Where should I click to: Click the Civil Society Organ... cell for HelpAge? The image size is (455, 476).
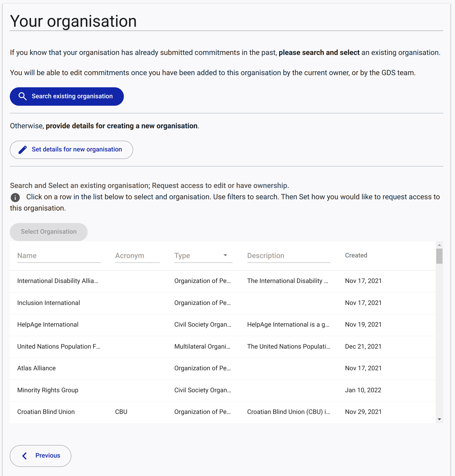[203, 325]
